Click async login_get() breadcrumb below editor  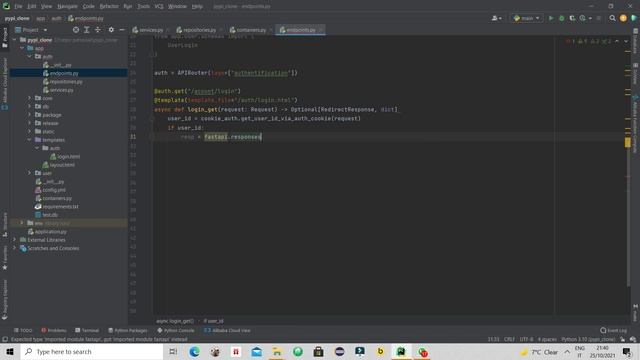pos(175,321)
